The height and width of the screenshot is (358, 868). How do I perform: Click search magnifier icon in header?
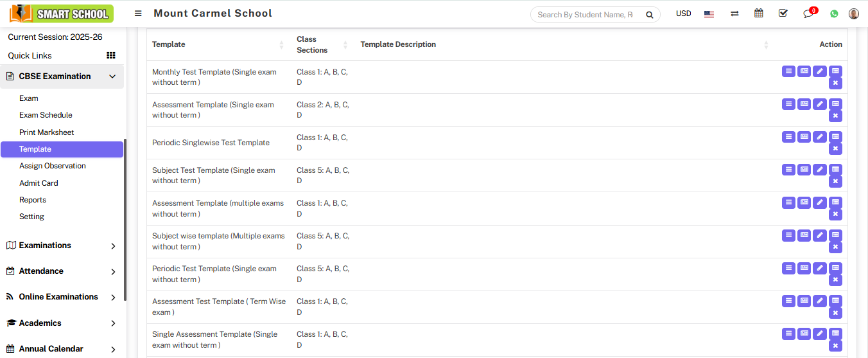click(x=650, y=15)
